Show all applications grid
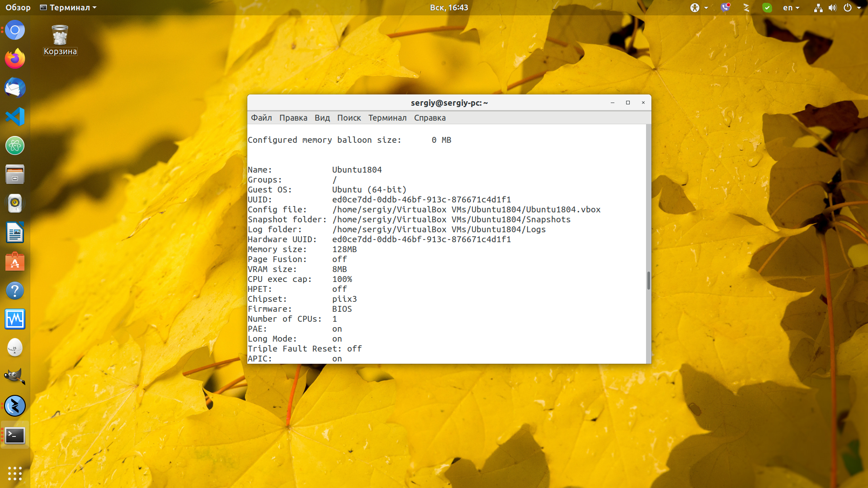868x488 pixels. (x=15, y=473)
